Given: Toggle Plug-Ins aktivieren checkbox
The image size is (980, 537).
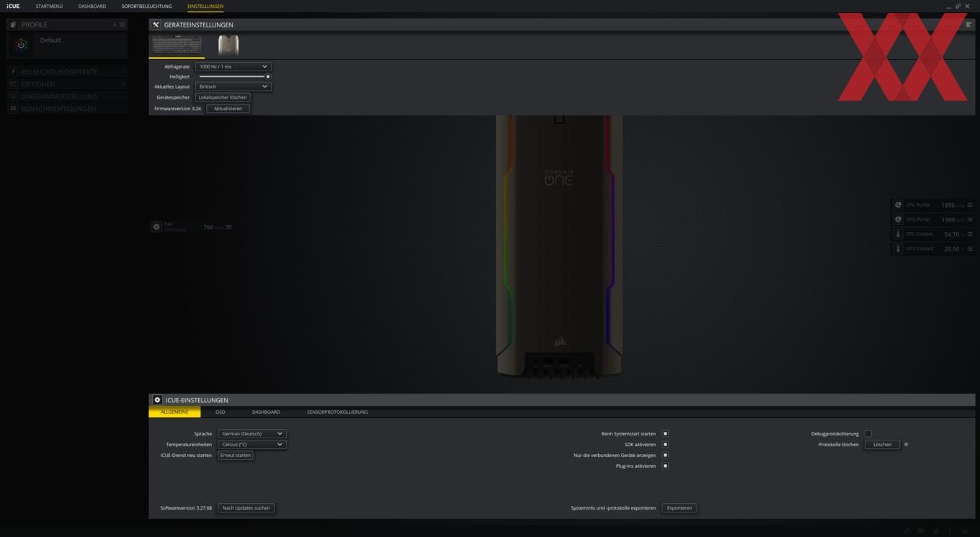Looking at the screenshot, I should click(x=665, y=466).
